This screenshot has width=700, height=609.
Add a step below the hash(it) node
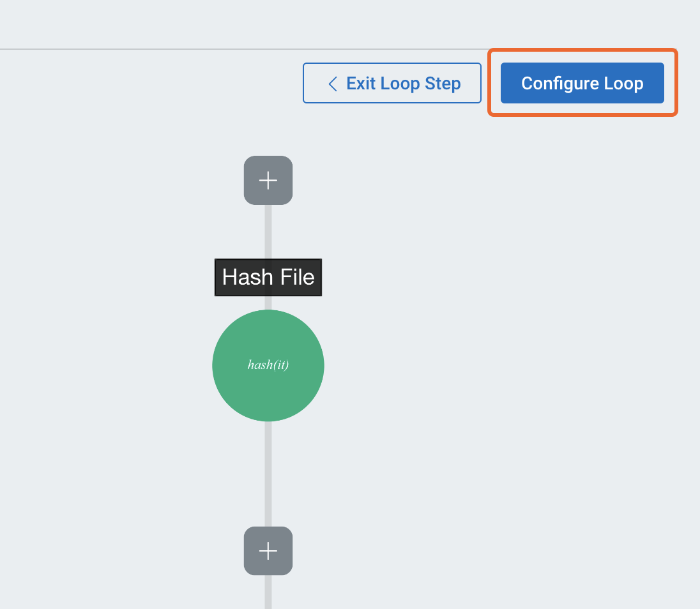(268, 551)
